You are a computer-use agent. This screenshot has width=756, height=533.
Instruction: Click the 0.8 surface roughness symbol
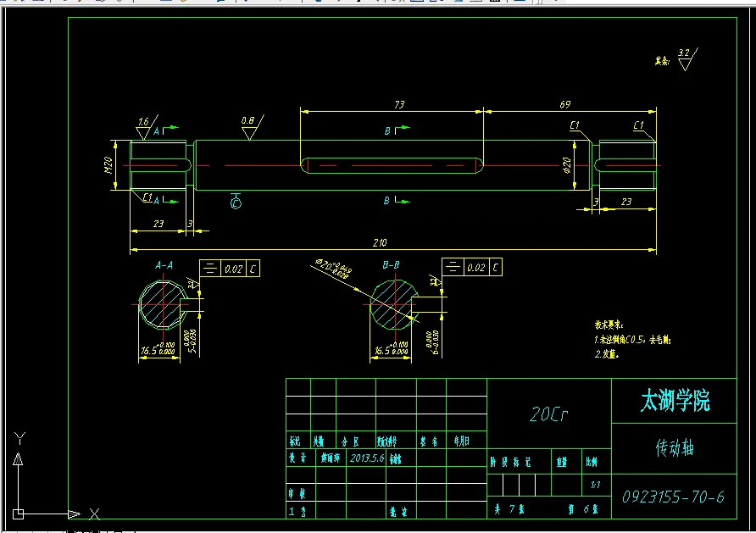[x=251, y=127]
